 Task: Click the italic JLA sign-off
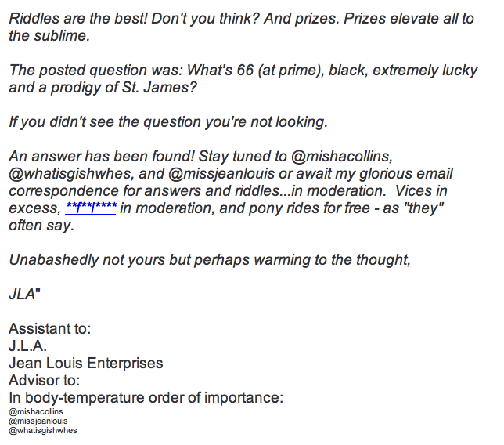(x=22, y=294)
